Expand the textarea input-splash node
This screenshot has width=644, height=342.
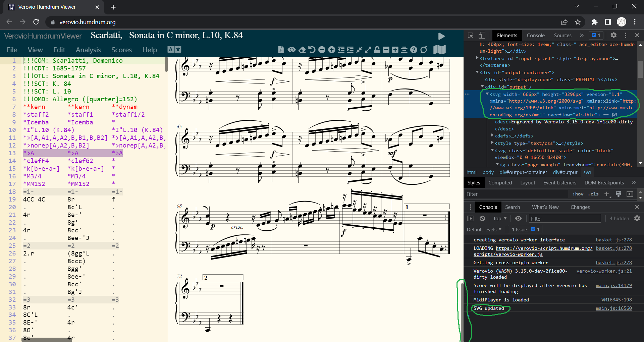(x=477, y=58)
